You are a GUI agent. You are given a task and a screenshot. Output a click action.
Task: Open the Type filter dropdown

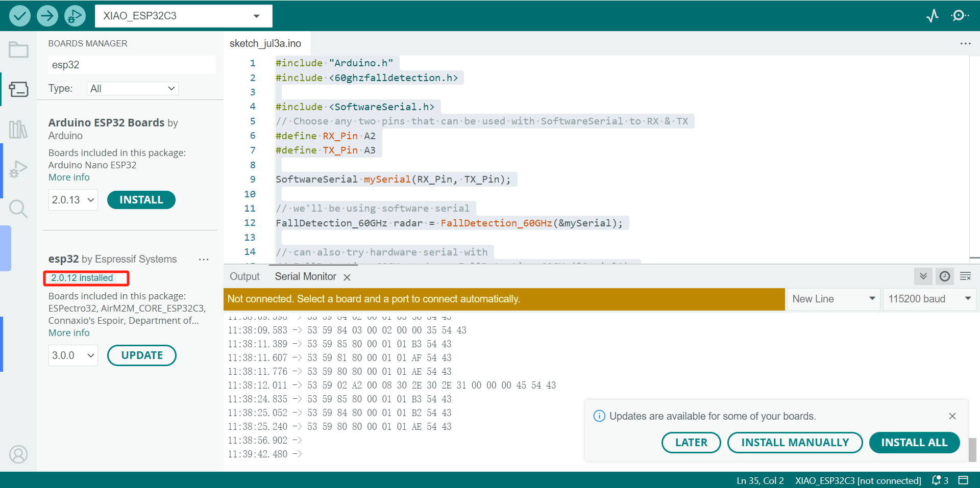tap(133, 89)
